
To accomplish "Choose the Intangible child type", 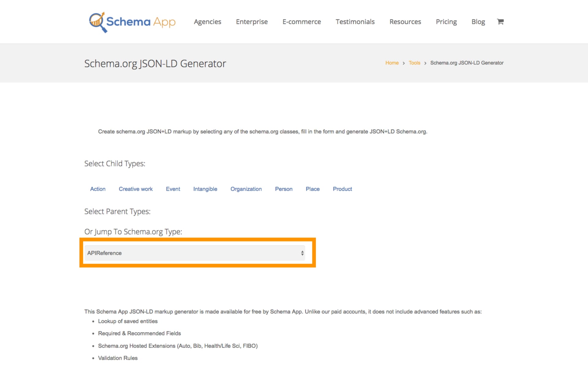I will (x=205, y=189).
